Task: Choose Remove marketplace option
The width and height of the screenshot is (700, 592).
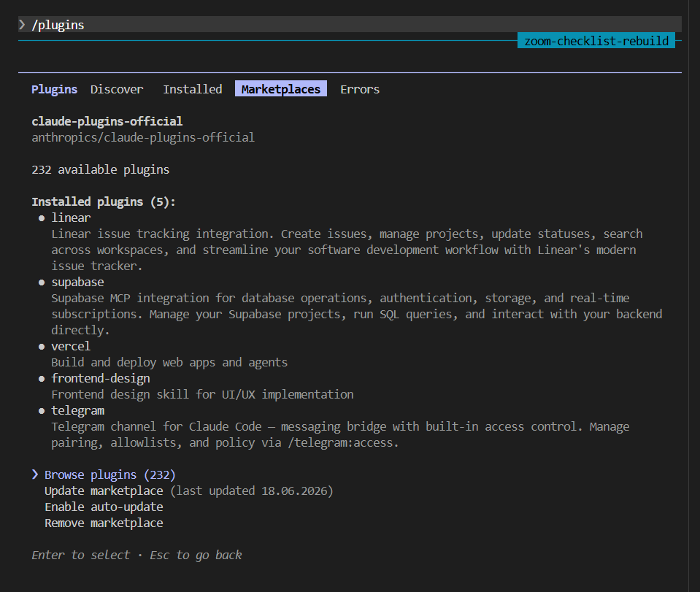Action: point(104,523)
